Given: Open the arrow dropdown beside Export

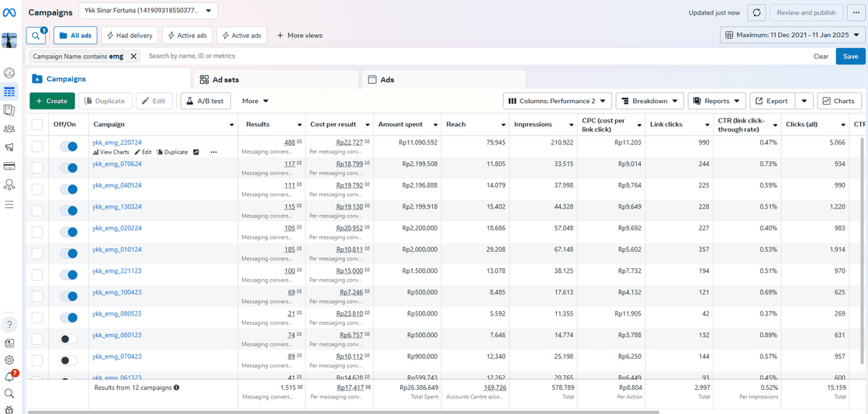Looking at the screenshot, I should coord(804,102).
